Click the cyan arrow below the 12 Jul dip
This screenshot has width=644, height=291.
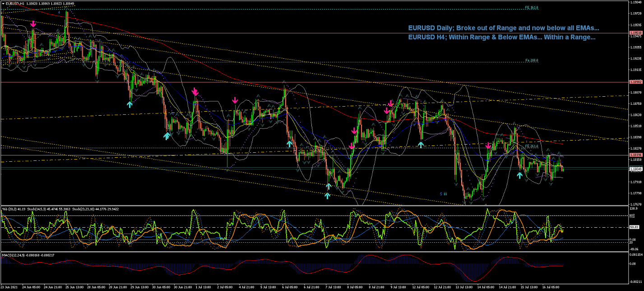(x=421, y=145)
